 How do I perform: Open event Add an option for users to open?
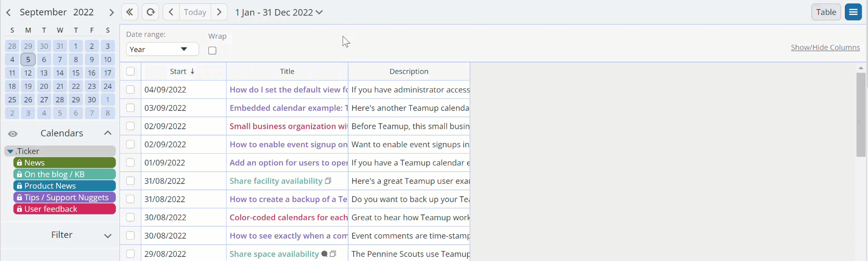pyautogui.click(x=289, y=162)
